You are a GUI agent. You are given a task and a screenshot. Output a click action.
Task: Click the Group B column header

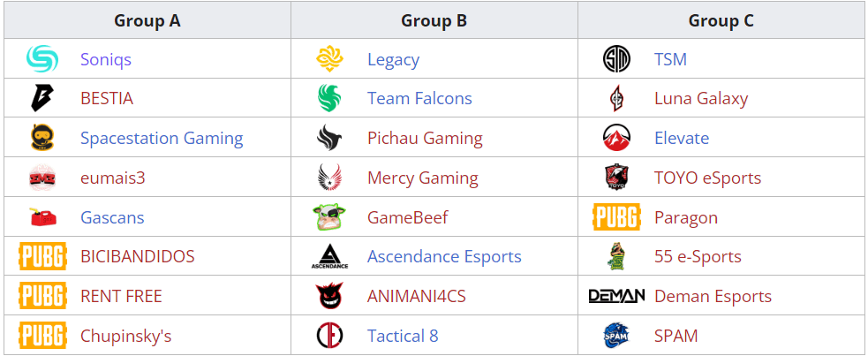[434, 20]
